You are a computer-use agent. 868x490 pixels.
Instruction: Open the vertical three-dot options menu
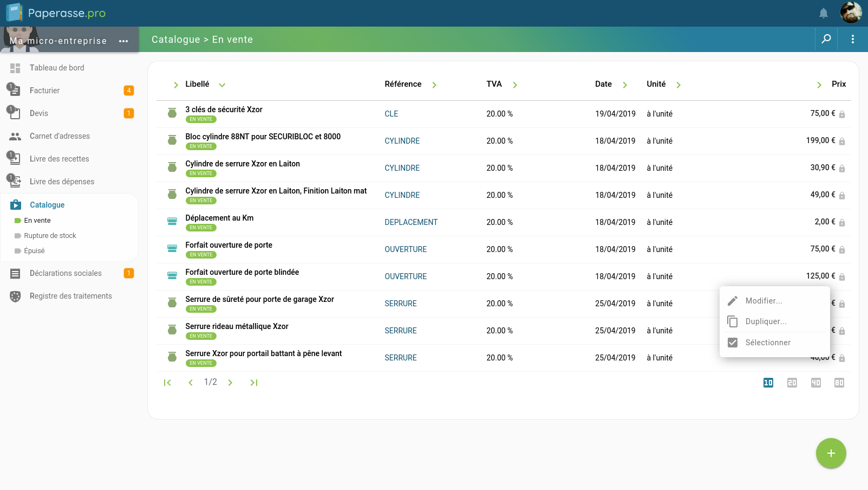click(x=852, y=39)
